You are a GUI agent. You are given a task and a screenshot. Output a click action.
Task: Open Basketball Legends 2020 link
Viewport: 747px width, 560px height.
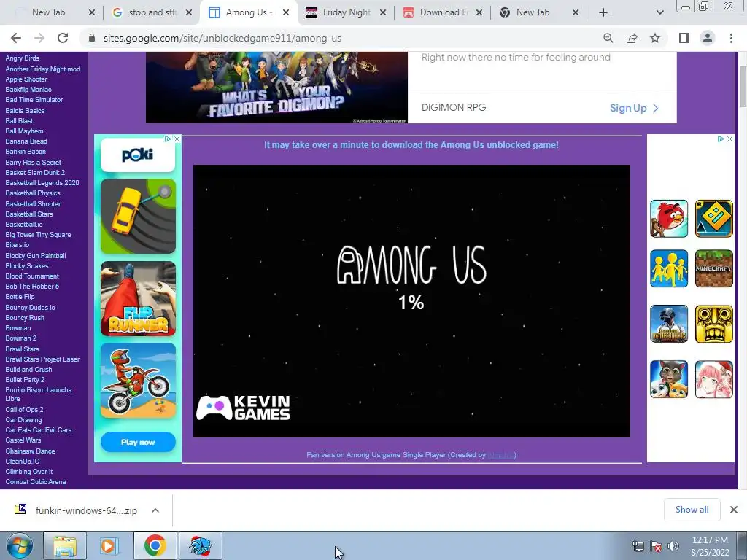(42, 183)
